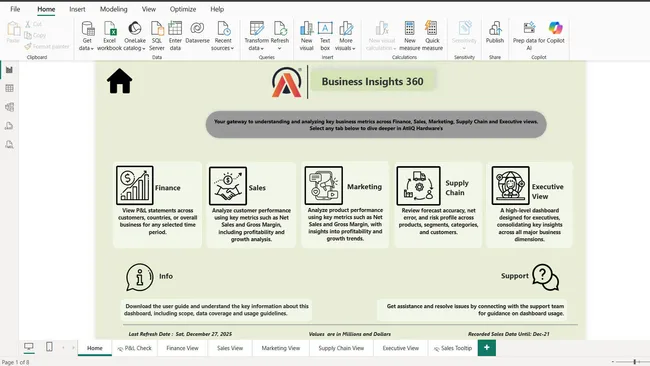Click the Business Insights 360 title
This screenshot has height=366, width=650.
[372, 81]
